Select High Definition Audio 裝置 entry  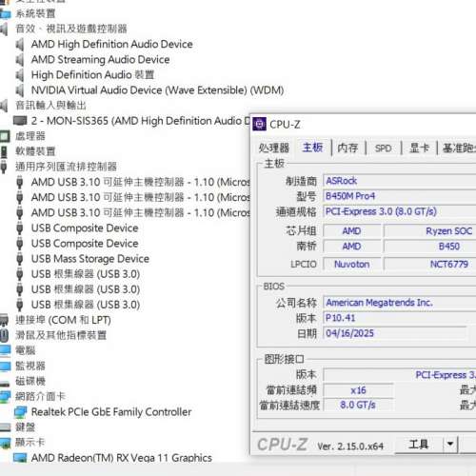[x=92, y=75]
